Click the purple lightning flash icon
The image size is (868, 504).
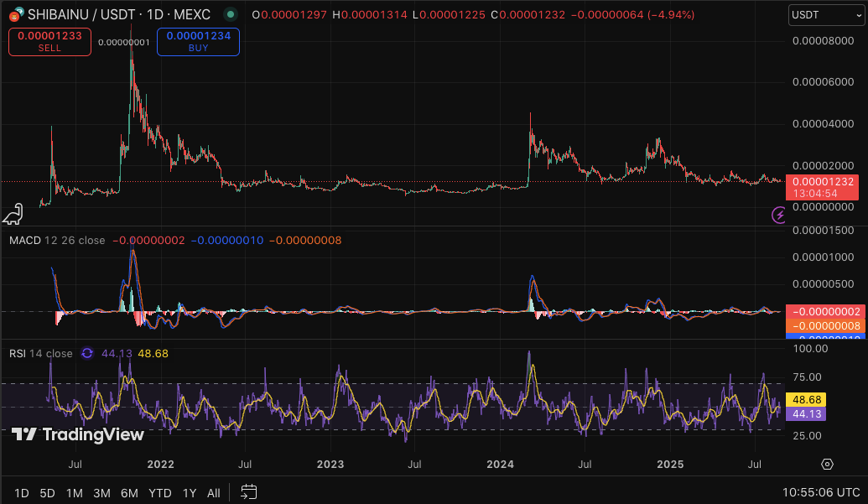click(x=778, y=215)
